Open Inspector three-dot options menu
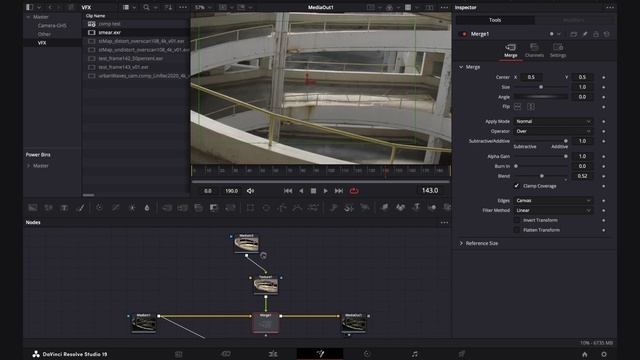This screenshot has width=640, height=360. coord(610,7)
